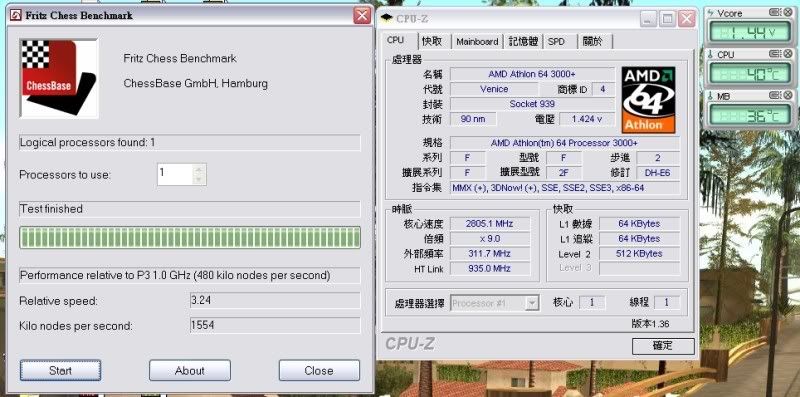Open the SPD tab in CPU-Z
Image resolution: width=800 pixels, height=397 pixels.
(556, 42)
